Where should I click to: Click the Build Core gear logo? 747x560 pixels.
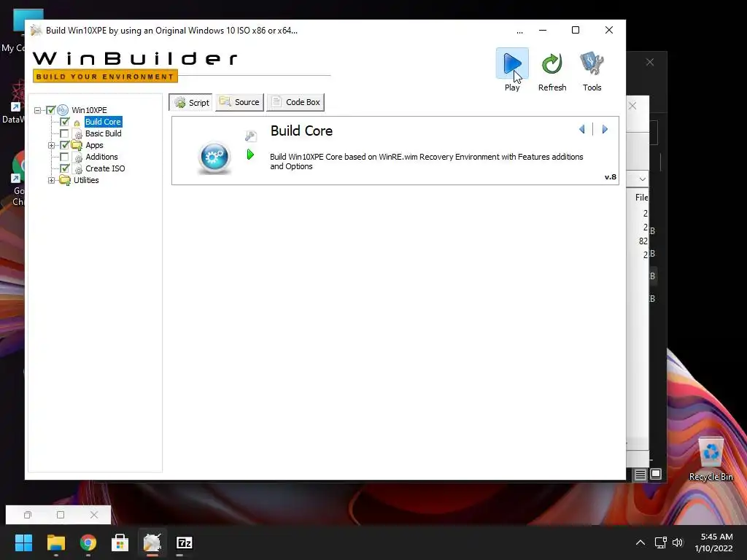(214, 157)
